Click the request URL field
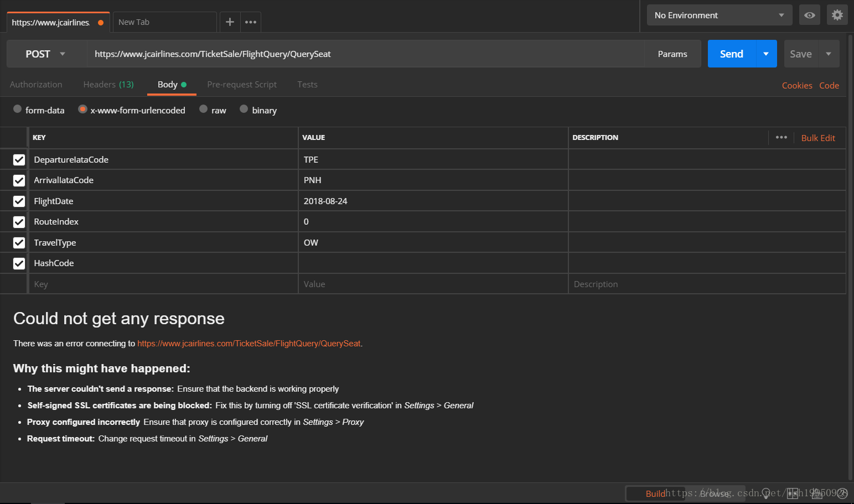The height and width of the screenshot is (504, 854). click(365, 54)
